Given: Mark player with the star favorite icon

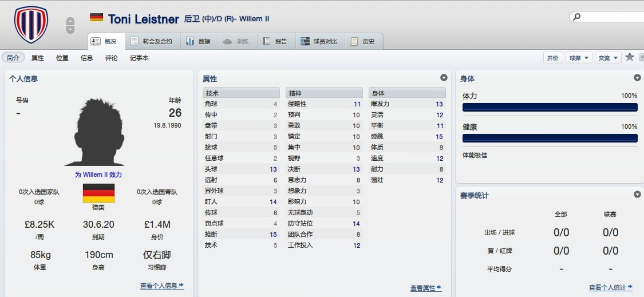Looking at the screenshot, I should 630,57.
